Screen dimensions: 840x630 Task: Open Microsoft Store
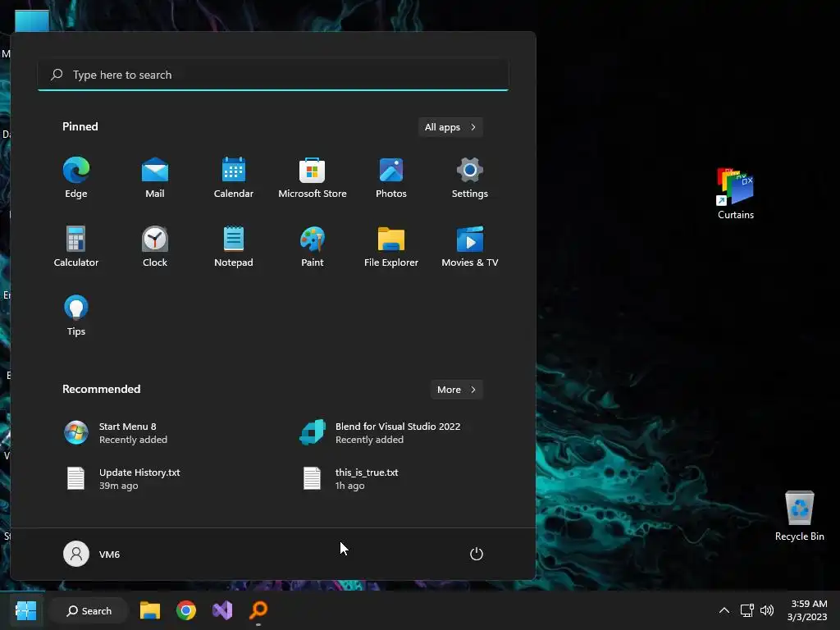[x=313, y=178]
